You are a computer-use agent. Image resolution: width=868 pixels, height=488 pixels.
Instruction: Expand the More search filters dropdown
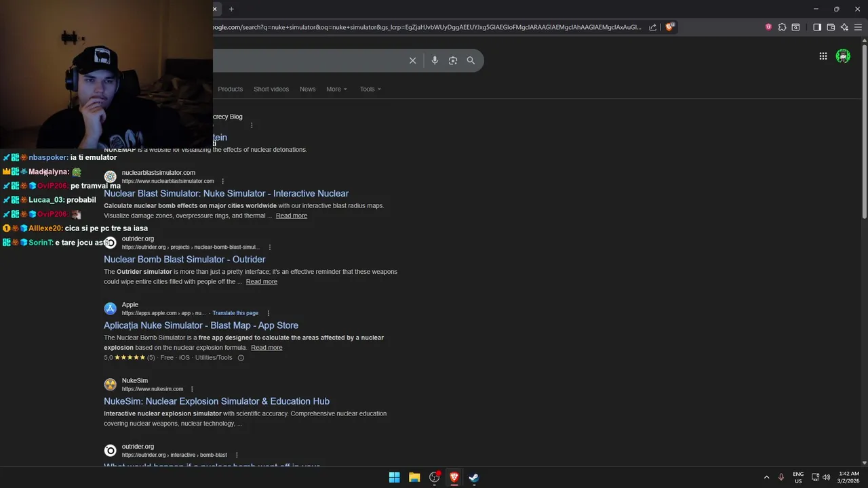pos(336,89)
